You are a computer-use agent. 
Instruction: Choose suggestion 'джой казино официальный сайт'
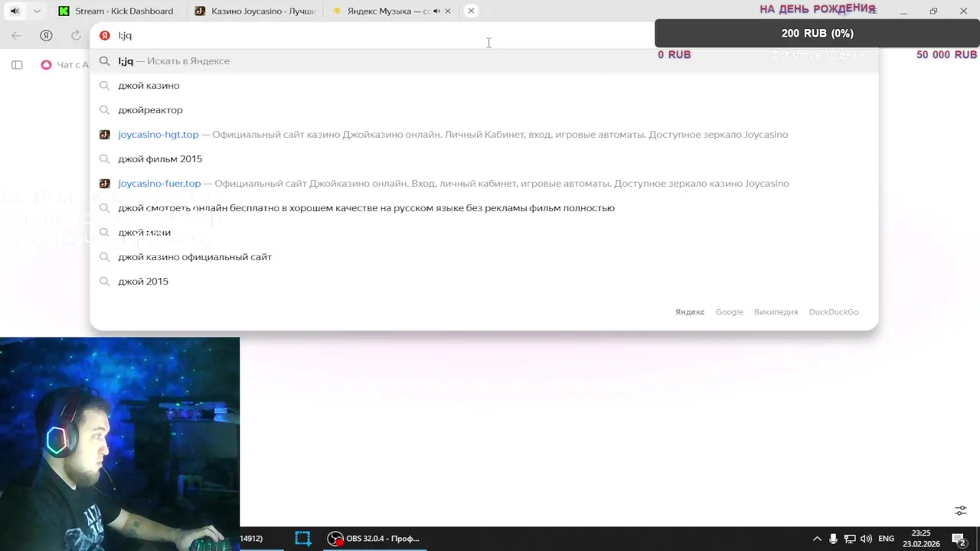[484, 256]
